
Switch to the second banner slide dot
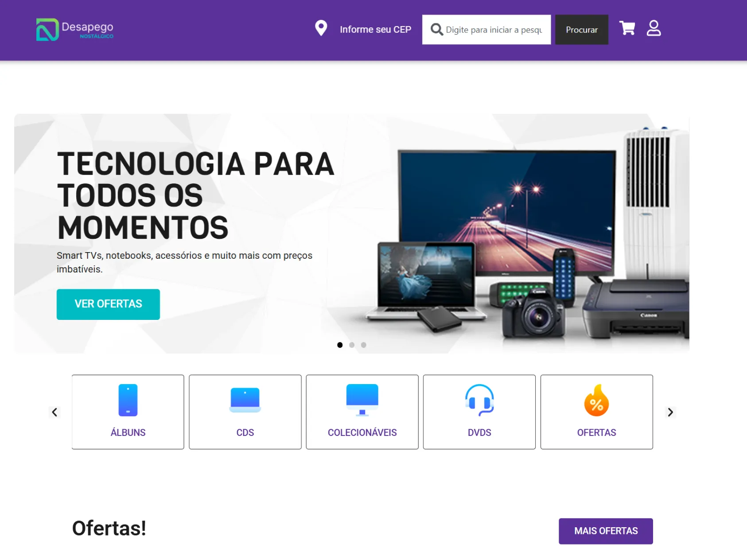[352, 345]
